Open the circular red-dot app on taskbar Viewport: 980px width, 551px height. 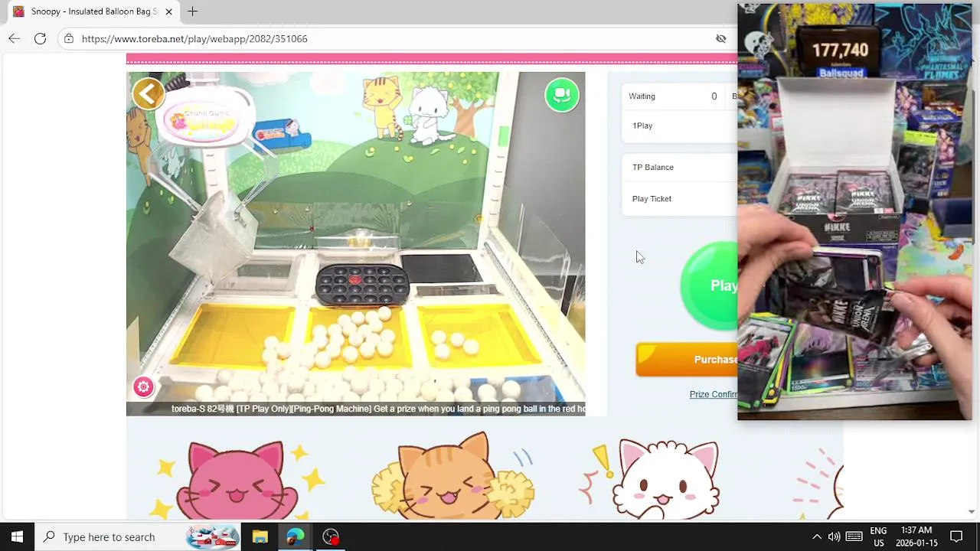tap(330, 536)
